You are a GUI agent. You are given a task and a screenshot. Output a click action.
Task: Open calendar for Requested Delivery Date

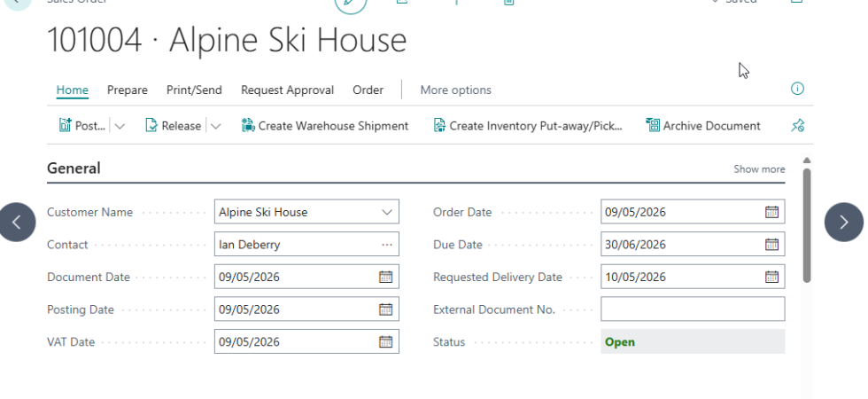[x=771, y=277]
